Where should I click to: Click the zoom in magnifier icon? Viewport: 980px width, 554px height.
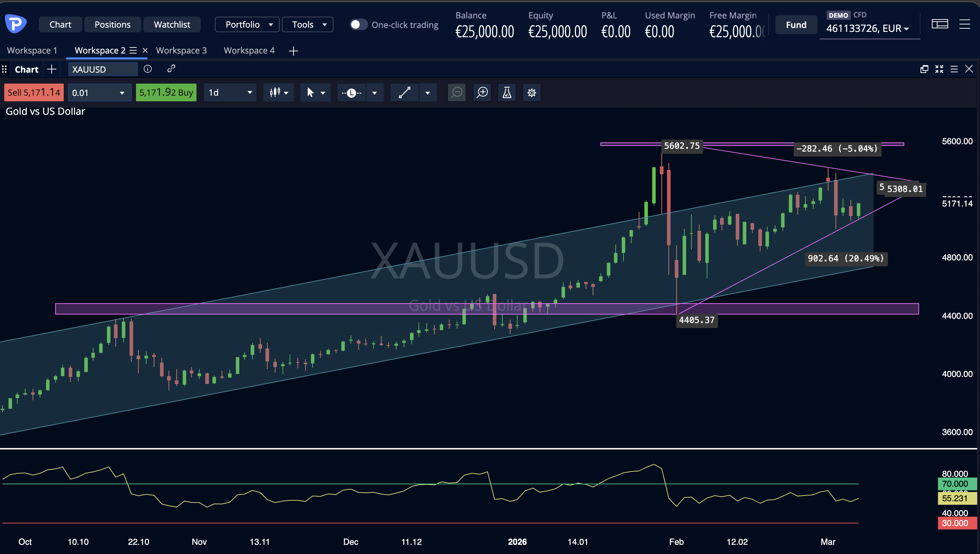tap(483, 92)
